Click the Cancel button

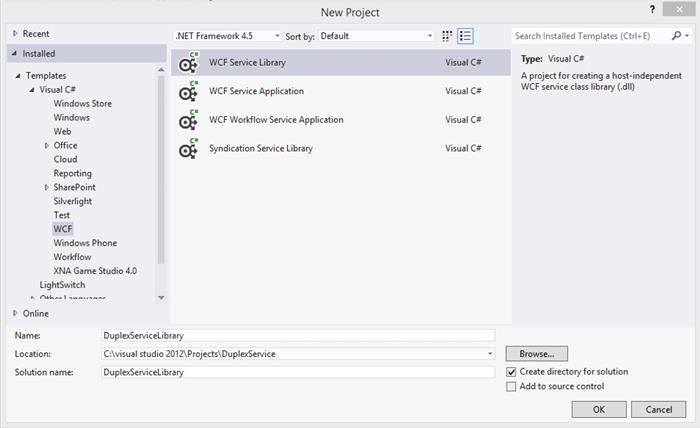tap(658, 409)
